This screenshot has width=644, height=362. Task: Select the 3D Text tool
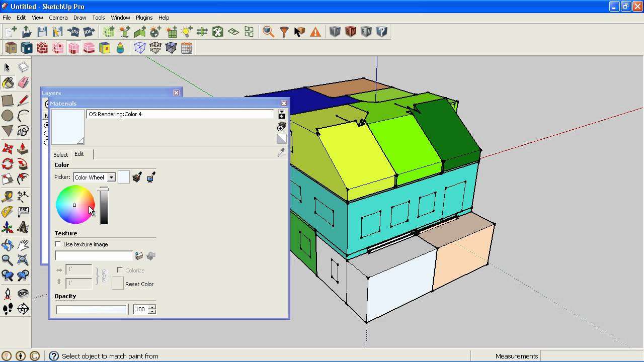click(x=23, y=228)
